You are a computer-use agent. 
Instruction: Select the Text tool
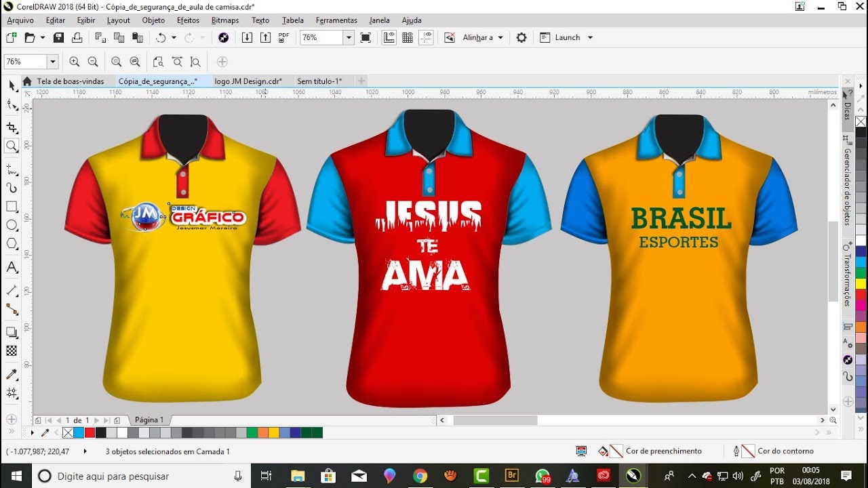[12, 268]
